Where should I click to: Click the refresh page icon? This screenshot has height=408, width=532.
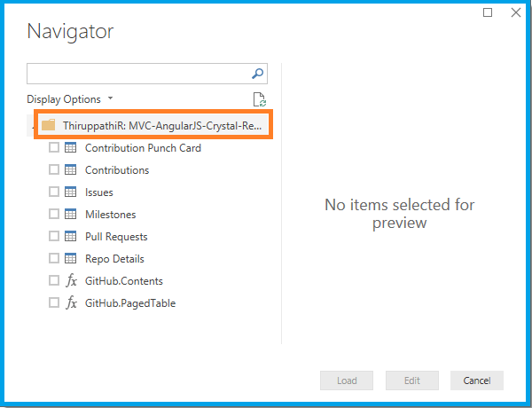click(260, 100)
